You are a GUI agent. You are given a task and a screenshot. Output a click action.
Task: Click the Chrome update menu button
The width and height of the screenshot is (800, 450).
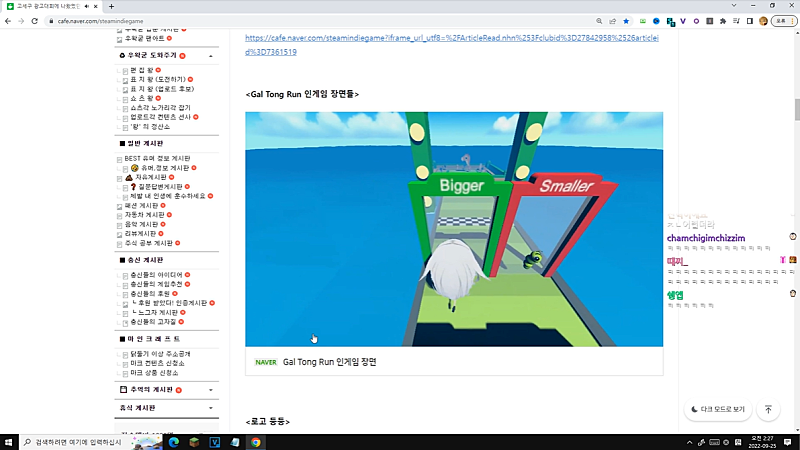coord(784,21)
